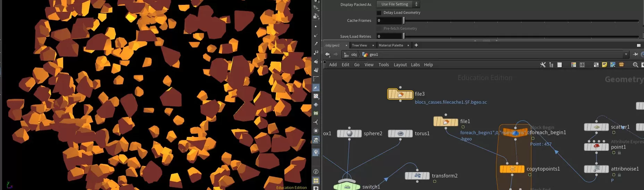Viewport: 644px width, 190px height.
Task: Toggle the lock flag under point1 node
Action: pyautogui.click(x=619, y=153)
